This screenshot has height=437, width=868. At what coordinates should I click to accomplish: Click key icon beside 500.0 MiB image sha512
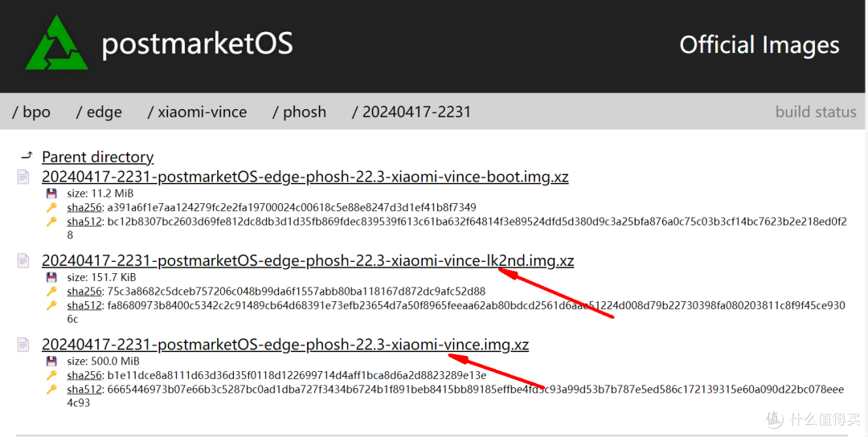click(x=51, y=389)
